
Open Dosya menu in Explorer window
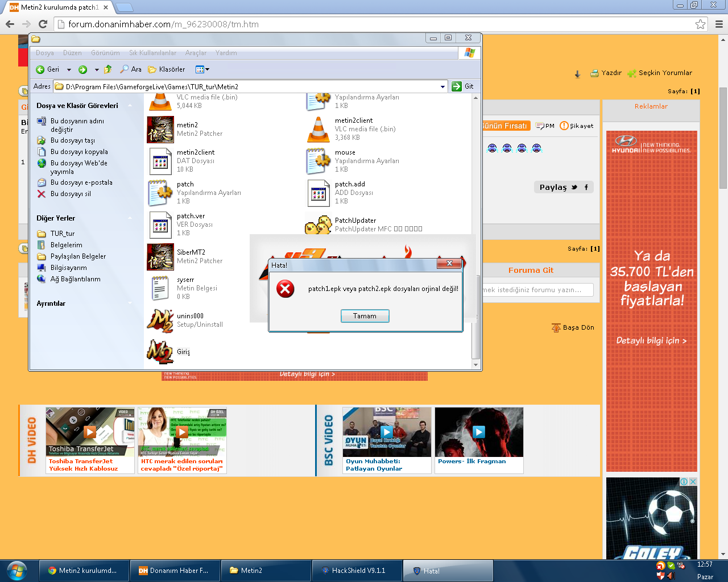[45, 53]
